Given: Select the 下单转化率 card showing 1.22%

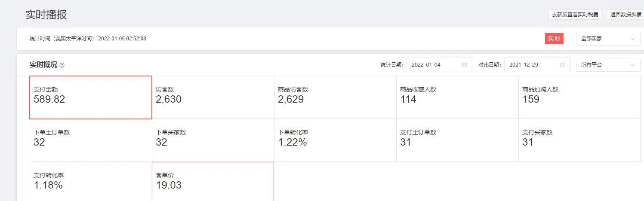Looking at the screenshot, I should [335, 140].
